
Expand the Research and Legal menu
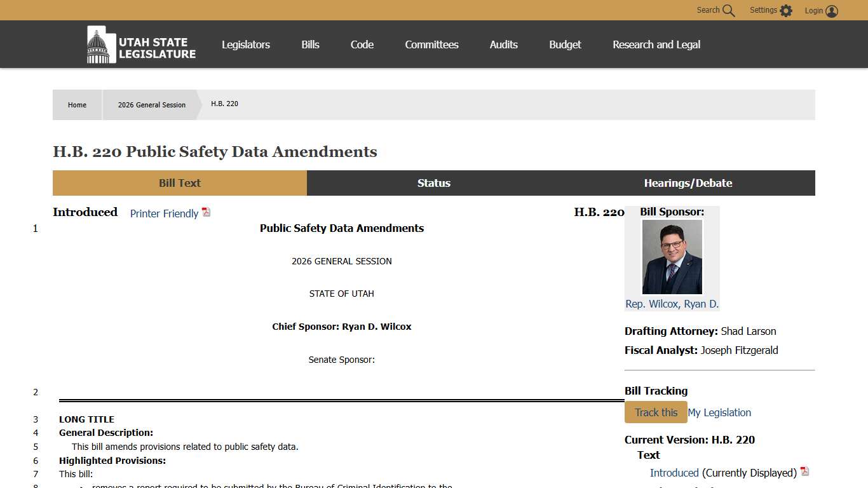[656, 44]
